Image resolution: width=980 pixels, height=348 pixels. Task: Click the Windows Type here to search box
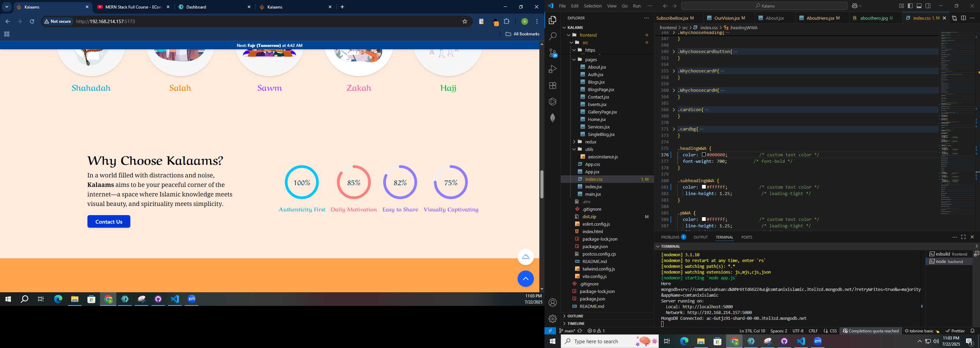[609, 342]
